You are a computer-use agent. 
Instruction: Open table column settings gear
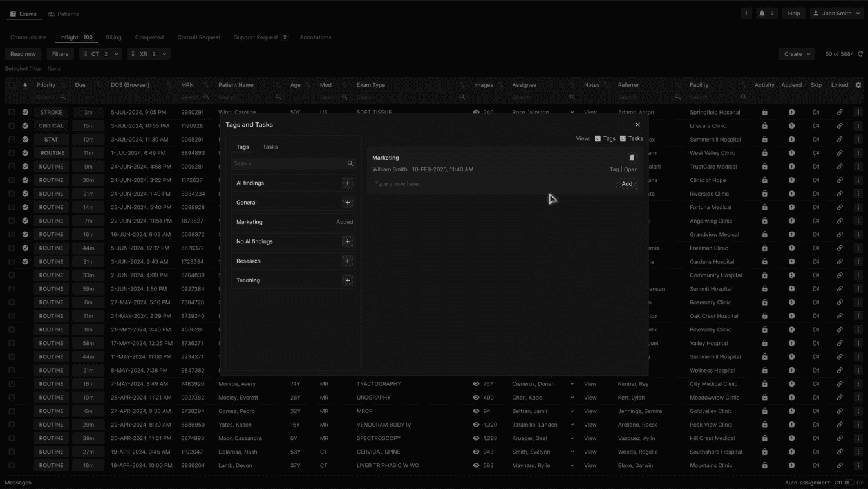(858, 85)
